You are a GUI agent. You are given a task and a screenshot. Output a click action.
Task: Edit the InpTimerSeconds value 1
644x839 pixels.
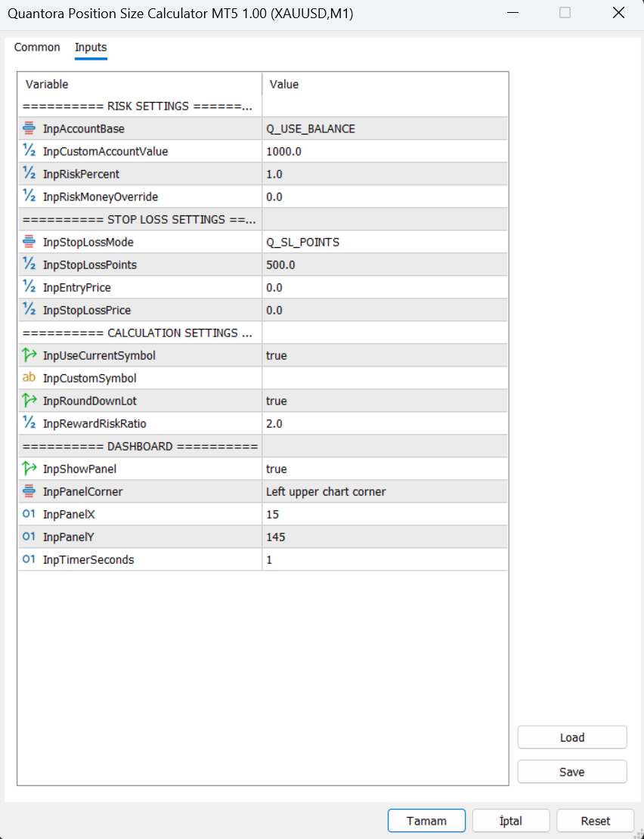[x=385, y=559]
